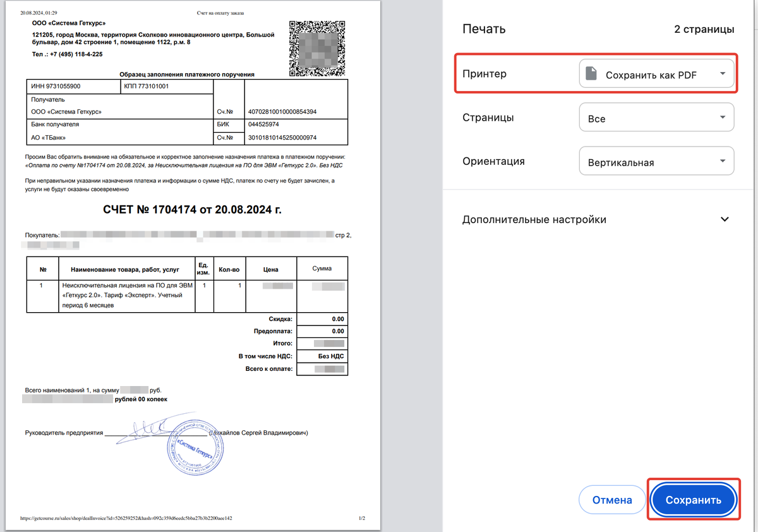Click the 2 страницы page count text

tap(704, 29)
